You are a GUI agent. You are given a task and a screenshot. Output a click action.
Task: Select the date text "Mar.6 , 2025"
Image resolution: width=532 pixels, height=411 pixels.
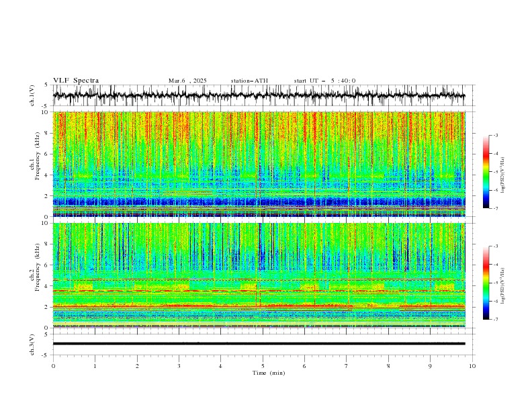(x=187, y=81)
